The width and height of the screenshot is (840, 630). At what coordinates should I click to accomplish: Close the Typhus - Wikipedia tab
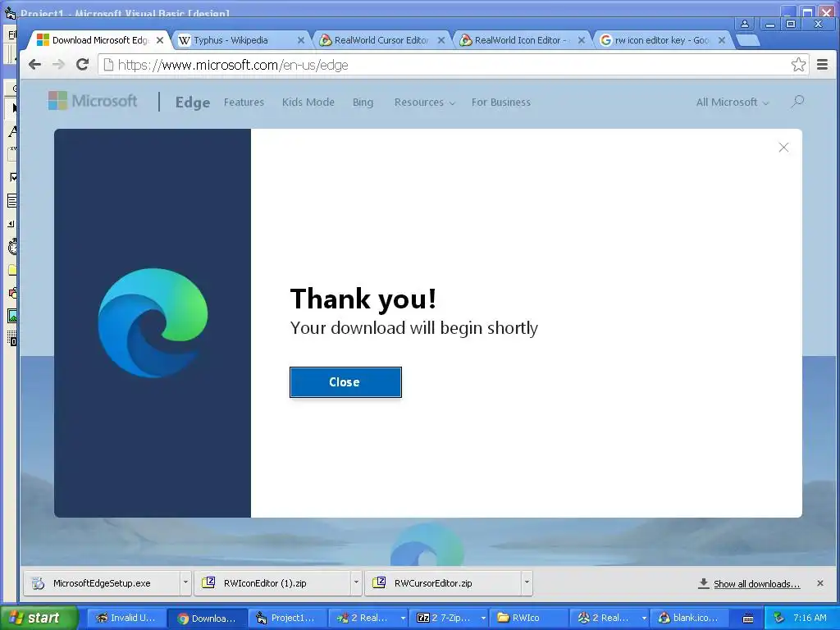(x=300, y=40)
